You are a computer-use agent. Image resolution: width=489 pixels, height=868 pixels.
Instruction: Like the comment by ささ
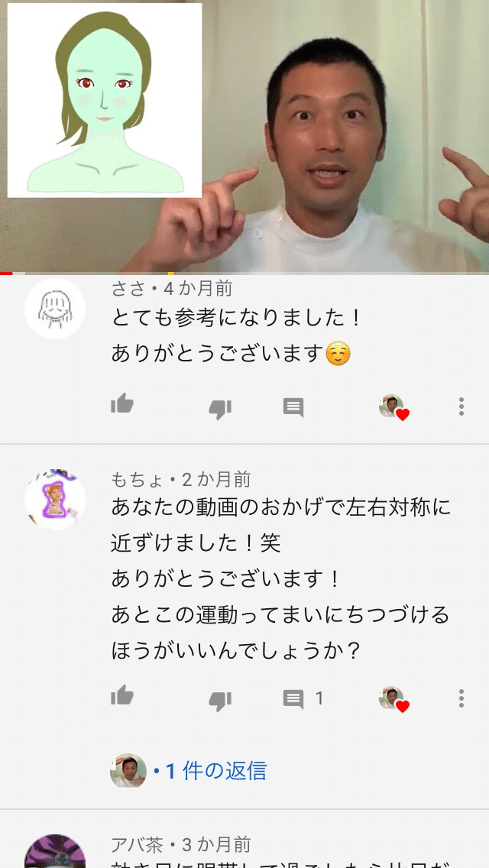[x=122, y=405]
